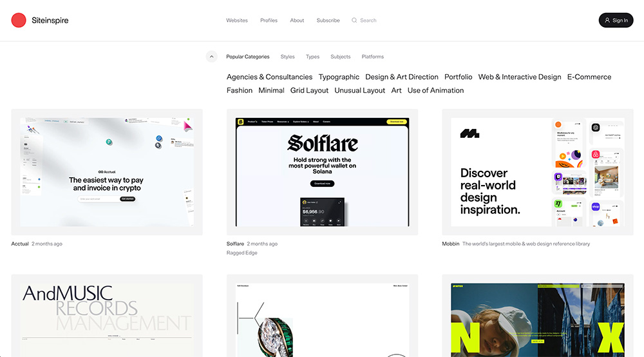
Task: Switch to the Types tab
Action: 312,57
